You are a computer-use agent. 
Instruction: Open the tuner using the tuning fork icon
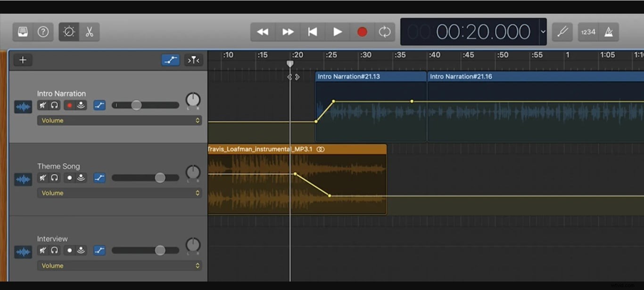[x=562, y=32]
